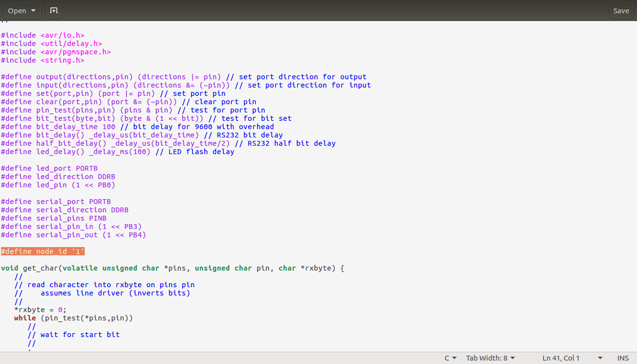Click the comment 'bit delay for 9600 with overhead'
Screen dimensions: 637x364
(x=197, y=127)
